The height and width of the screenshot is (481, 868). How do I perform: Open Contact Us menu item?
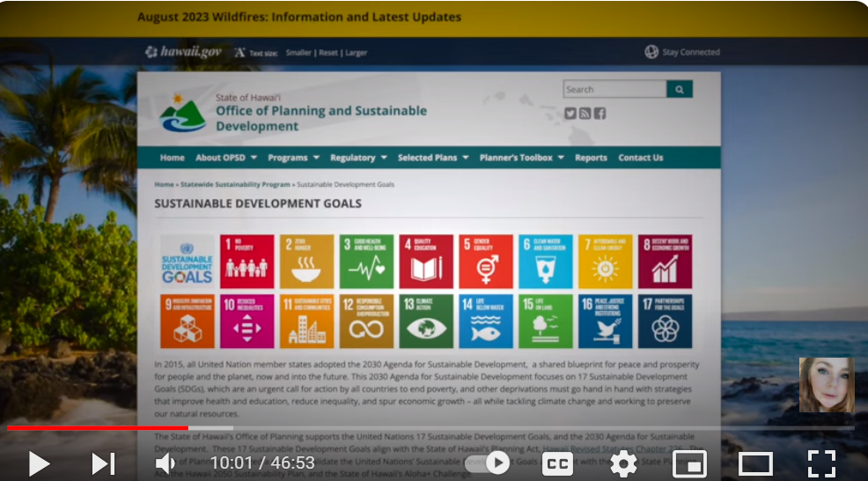click(x=641, y=158)
